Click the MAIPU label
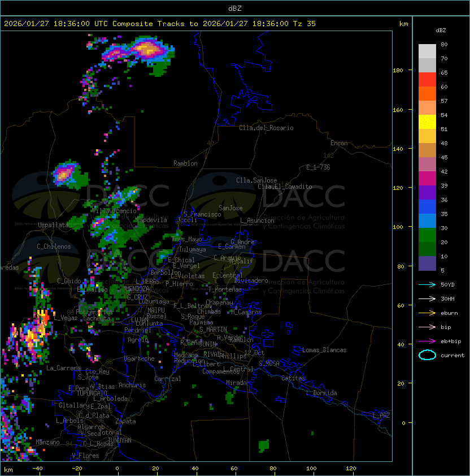 click(x=156, y=310)
